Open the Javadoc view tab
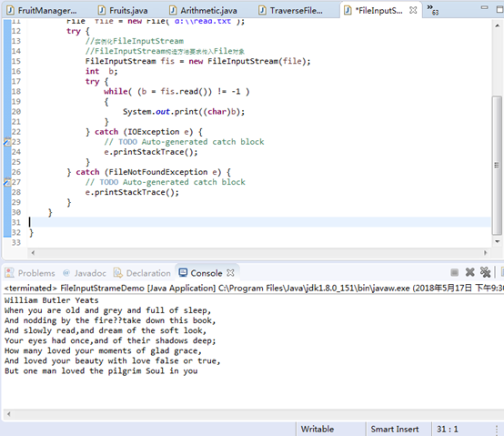The width and height of the screenshot is (504, 436). 85,273
